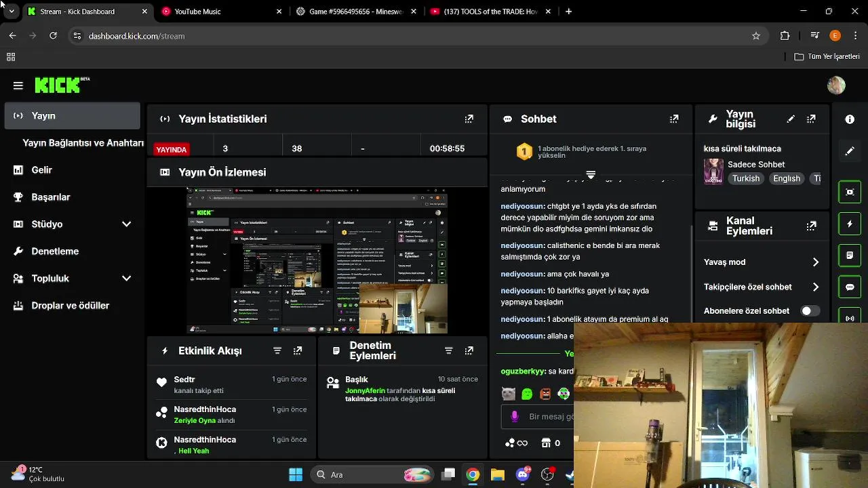Click oguzberkyy username in chat
Viewport: 868px width, 488px height.
tap(523, 371)
